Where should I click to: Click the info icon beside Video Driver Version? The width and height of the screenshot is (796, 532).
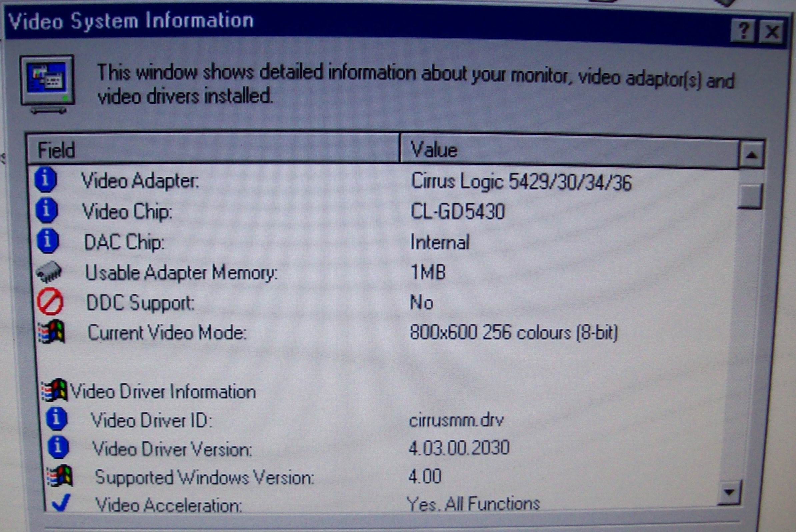point(58,447)
